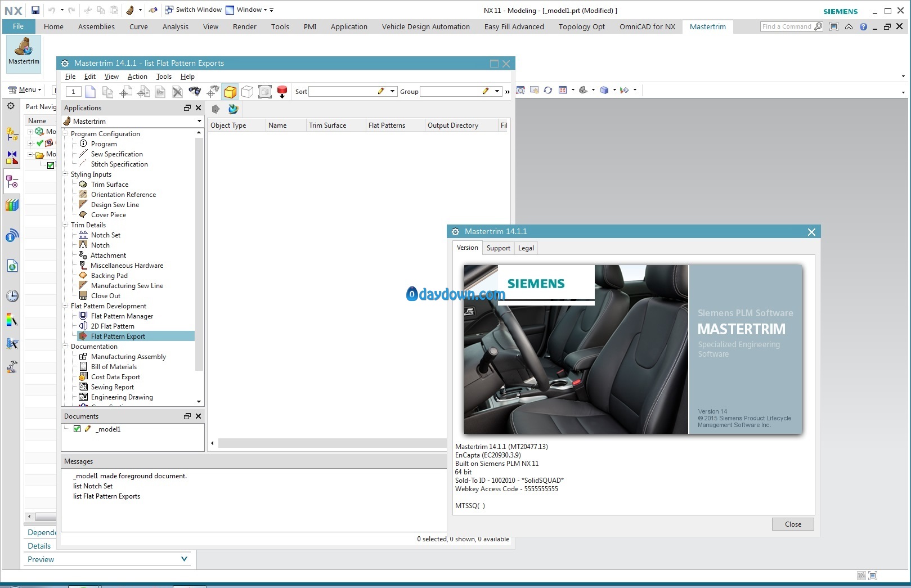Open the Group dropdown arrow
This screenshot has height=588, width=911.
tap(497, 92)
